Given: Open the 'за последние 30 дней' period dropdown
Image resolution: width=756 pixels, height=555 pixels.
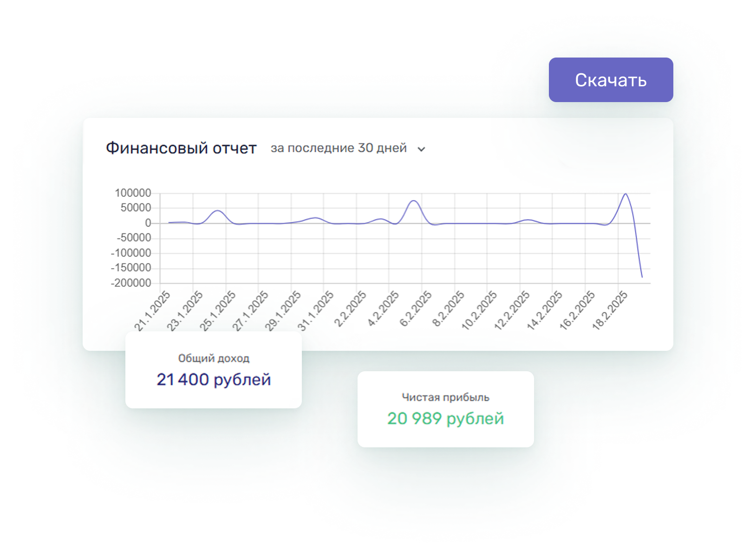Looking at the screenshot, I should tap(339, 148).
